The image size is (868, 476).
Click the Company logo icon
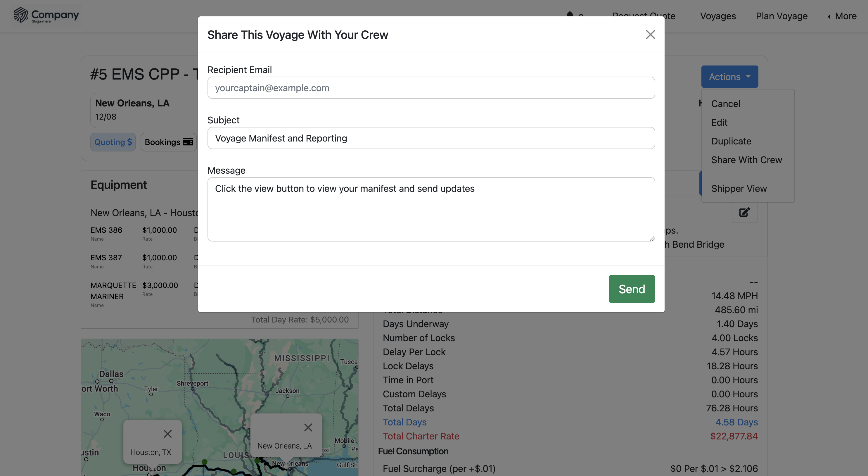point(20,15)
